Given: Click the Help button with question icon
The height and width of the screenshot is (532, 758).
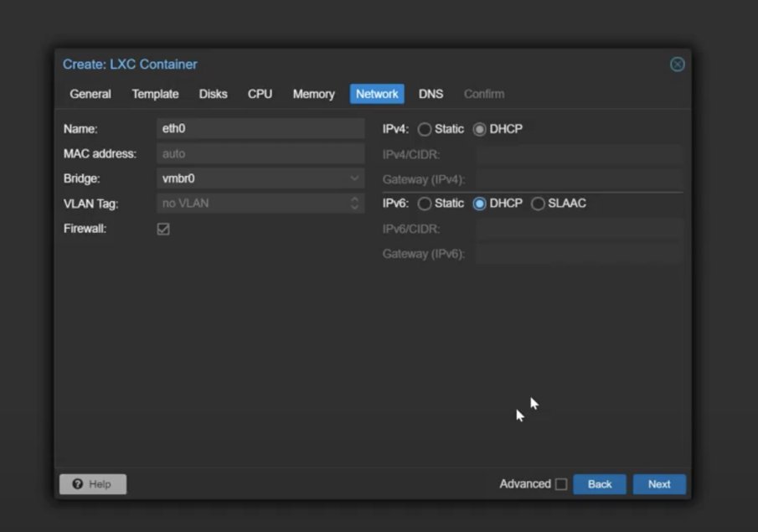Looking at the screenshot, I should pos(93,484).
